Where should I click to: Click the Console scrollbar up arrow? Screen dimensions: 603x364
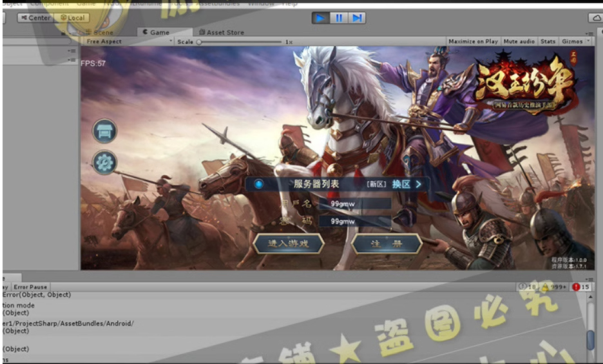(x=590, y=296)
